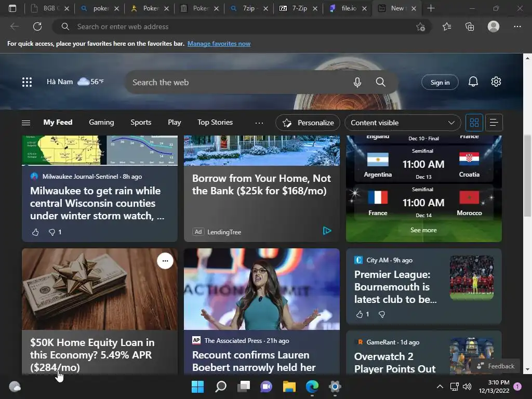Image resolution: width=532 pixels, height=399 pixels.
Task: Switch feed to list layout view
Action: pyautogui.click(x=494, y=123)
